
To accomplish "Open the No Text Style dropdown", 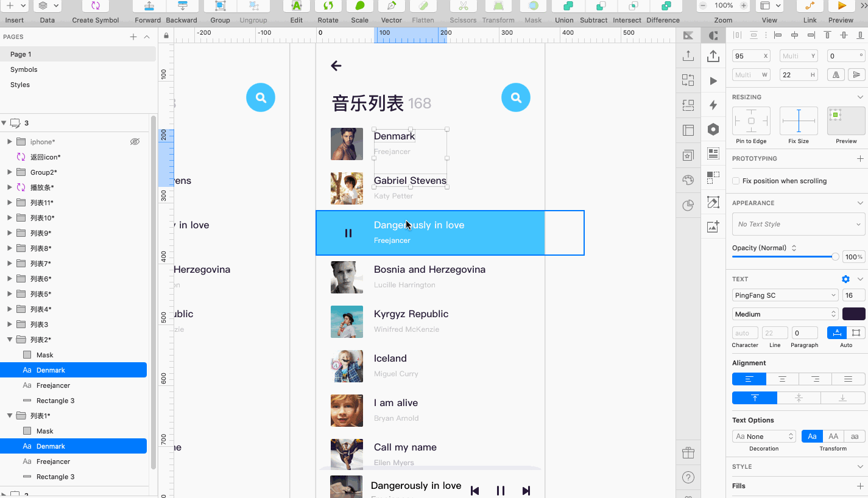I will tap(799, 224).
